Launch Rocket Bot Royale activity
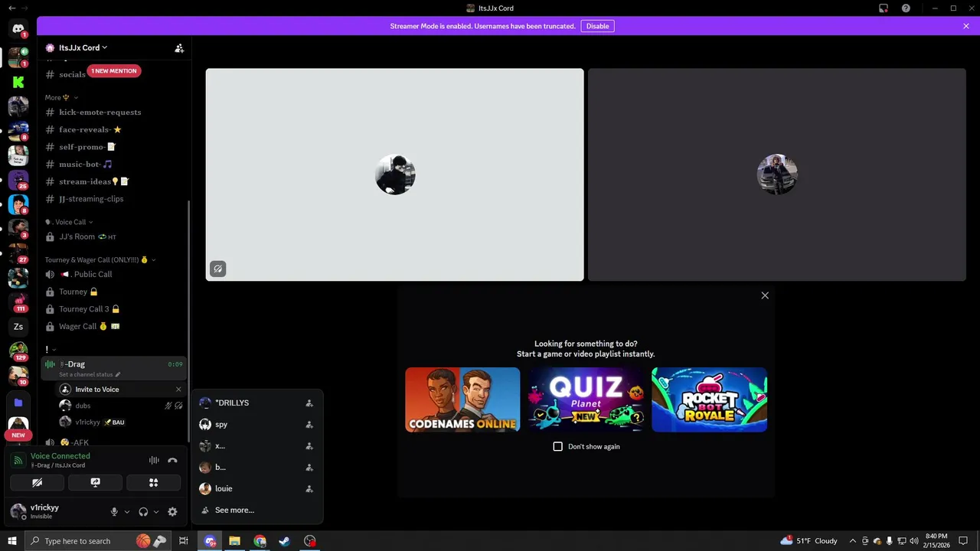Screen dimensions: 980x551 709,399
